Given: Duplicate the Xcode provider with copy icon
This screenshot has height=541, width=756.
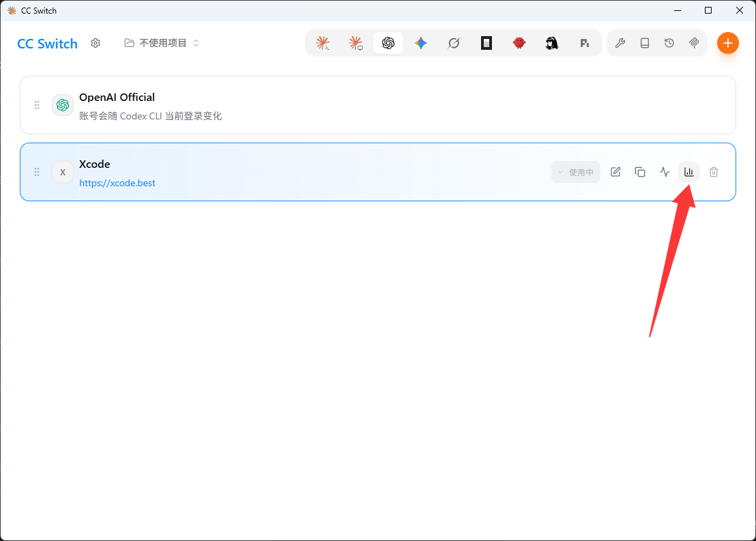Looking at the screenshot, I should [x=640, y=172].
